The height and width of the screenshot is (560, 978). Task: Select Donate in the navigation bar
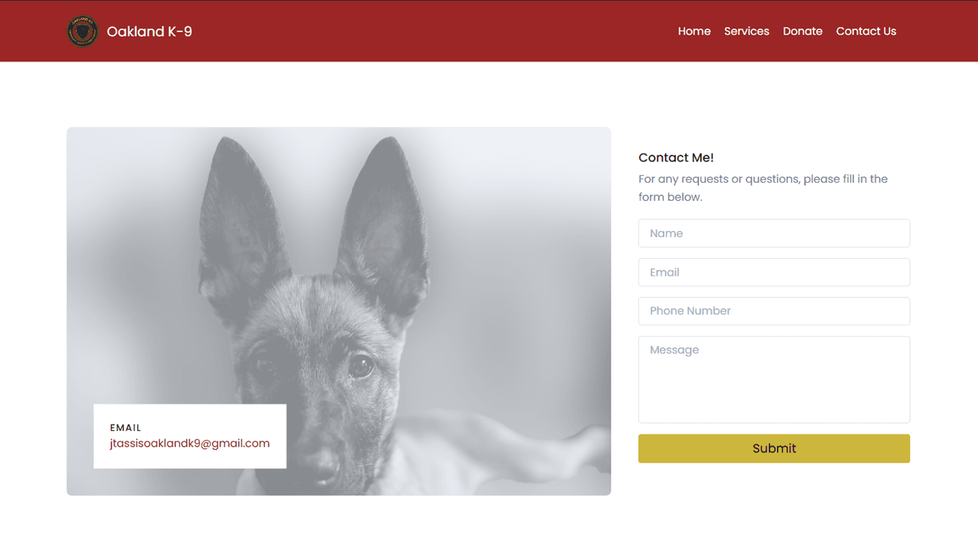802,31
